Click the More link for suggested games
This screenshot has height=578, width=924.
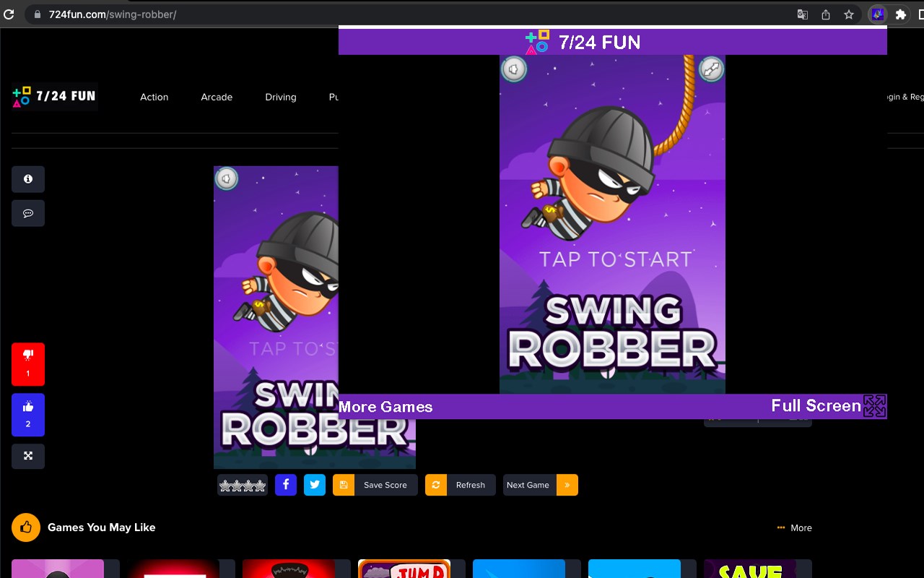pos(795,528)
